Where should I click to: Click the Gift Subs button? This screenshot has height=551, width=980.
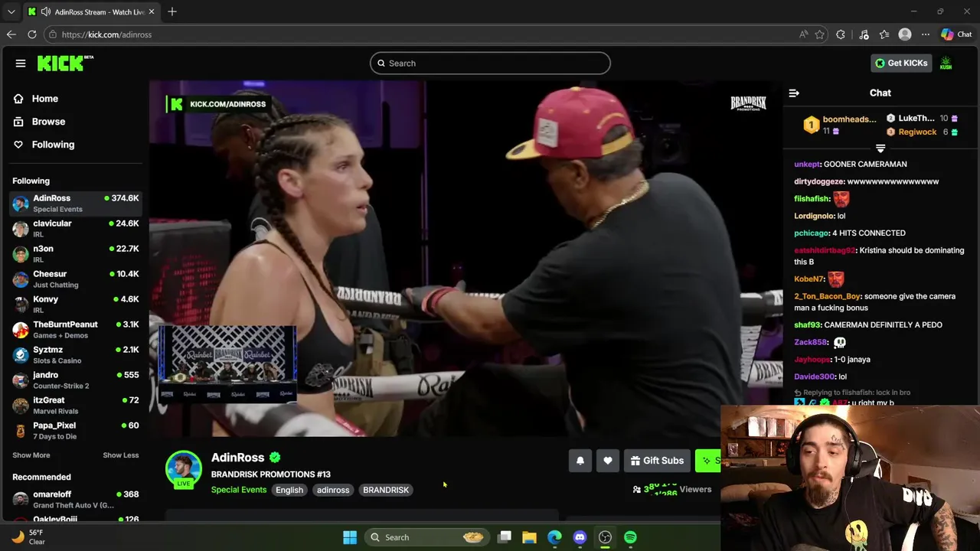click(657, 461)
